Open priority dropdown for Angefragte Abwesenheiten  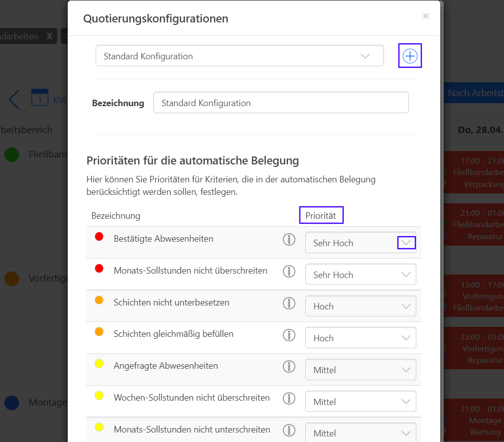[x=361, y=370]
